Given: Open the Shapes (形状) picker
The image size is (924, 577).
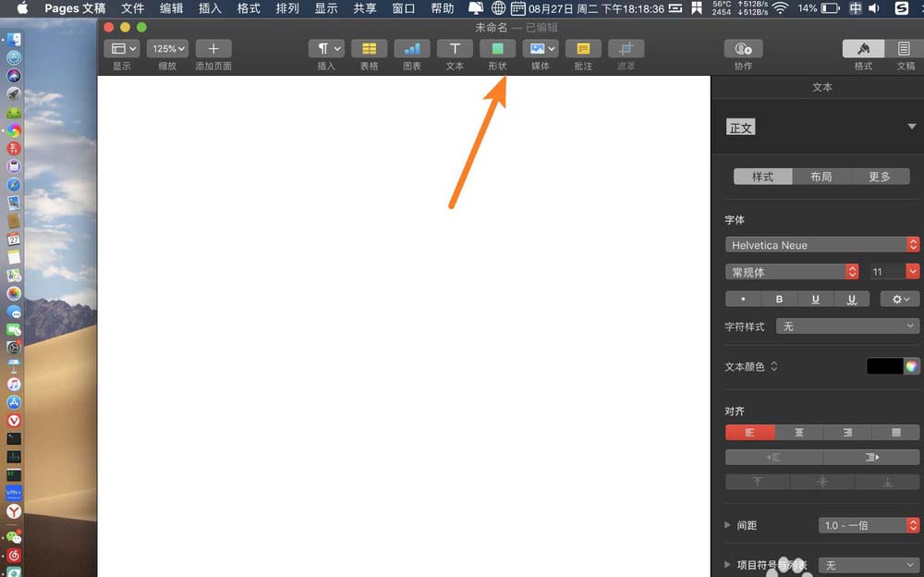Looking at the screenshot, I should click(497, 48).
